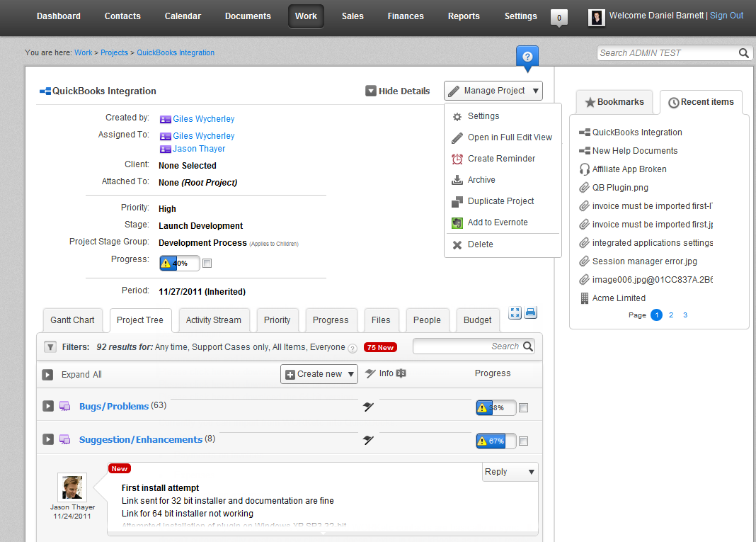Click the filters help question mark icon

(x=353, y=348)
